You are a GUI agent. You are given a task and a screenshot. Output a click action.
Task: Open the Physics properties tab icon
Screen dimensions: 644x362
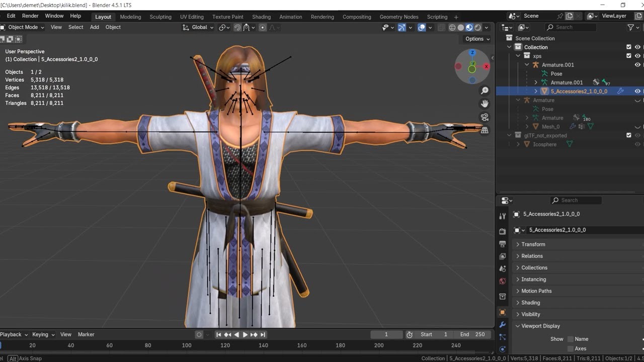click(502, 349)
